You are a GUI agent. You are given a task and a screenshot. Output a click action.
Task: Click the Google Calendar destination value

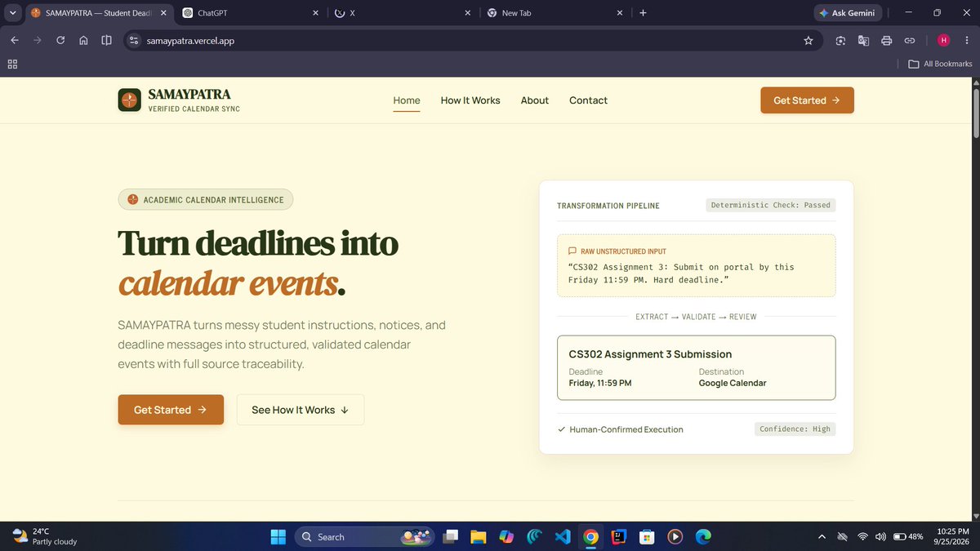pos(733,383)
